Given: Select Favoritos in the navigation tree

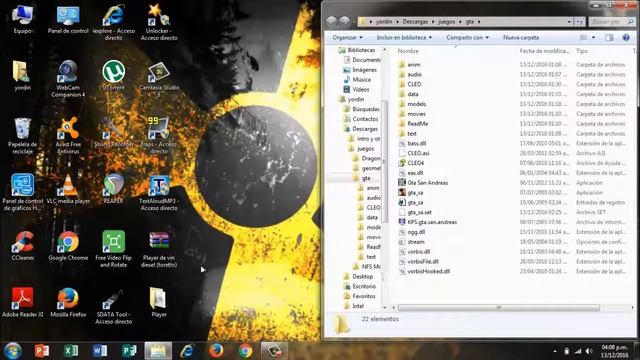Looking at the screenshot, I should [x=364, y=296].
